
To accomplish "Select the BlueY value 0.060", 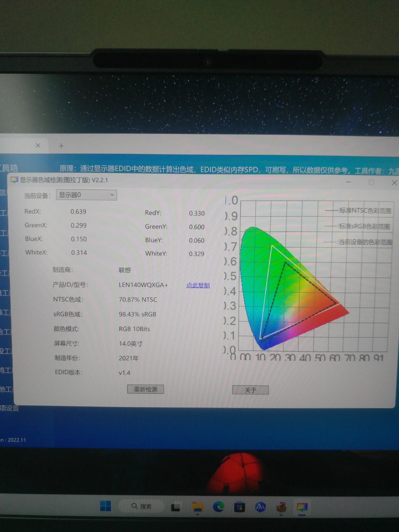I will (197, 240).
